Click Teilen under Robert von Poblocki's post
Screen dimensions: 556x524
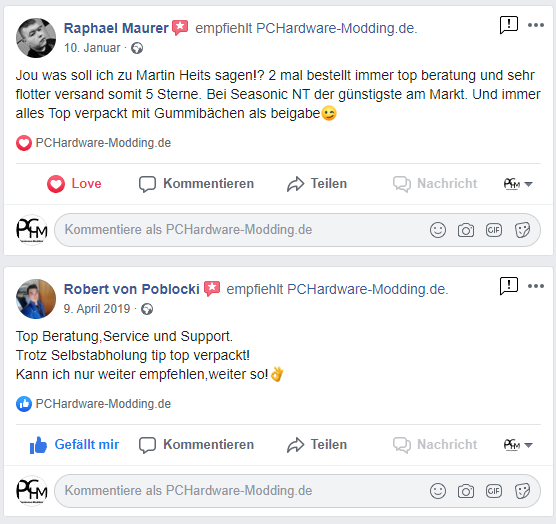(x=317, y=445)
